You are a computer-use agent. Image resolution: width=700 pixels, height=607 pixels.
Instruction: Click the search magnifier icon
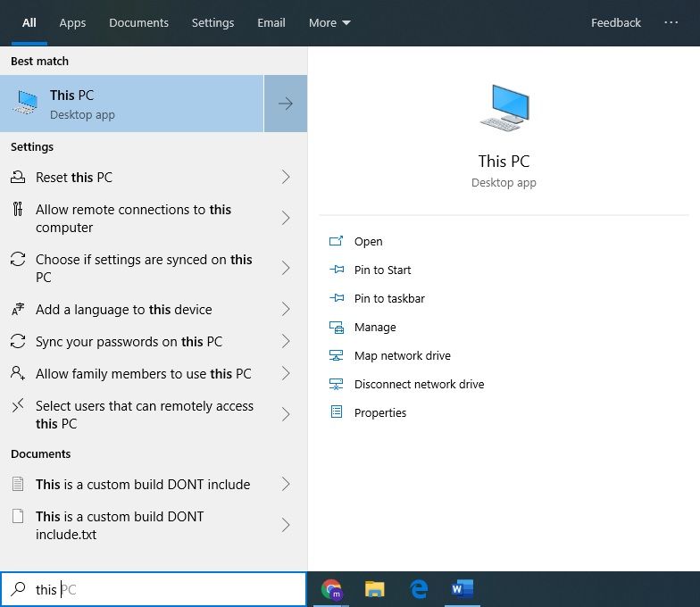pos(18,589)
